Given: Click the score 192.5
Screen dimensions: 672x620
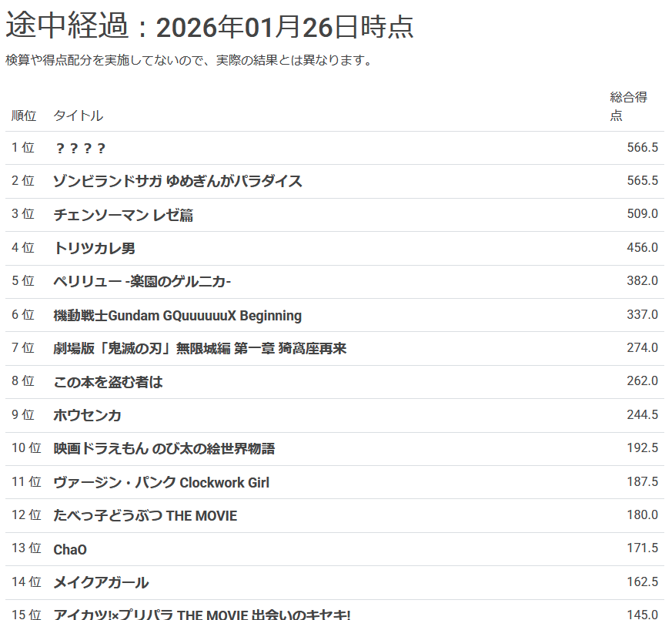Looking at the screenshot, I should pos(642,447).
